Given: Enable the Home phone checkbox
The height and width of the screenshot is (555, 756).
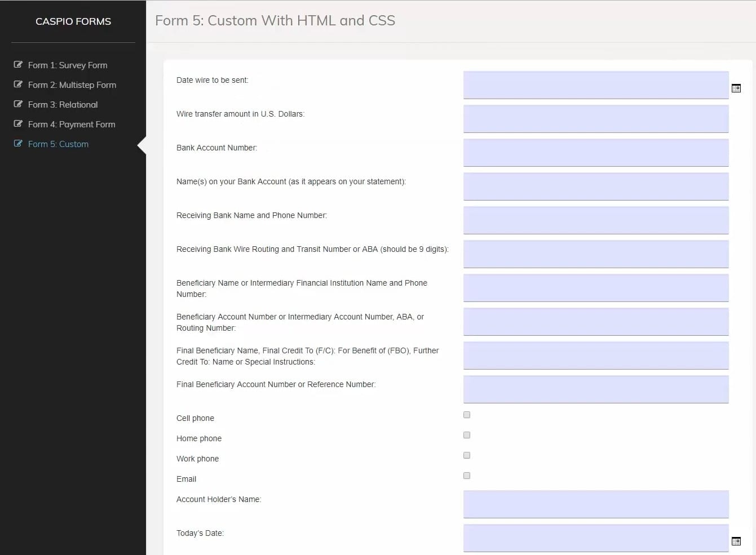Looking at the screenshot, I should click(467, 435).
